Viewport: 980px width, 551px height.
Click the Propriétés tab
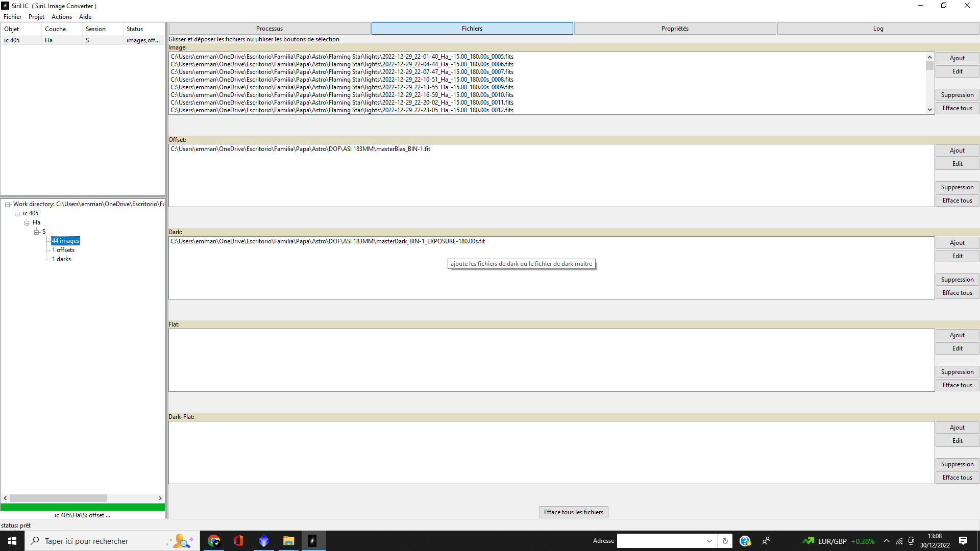pos(674,29)
